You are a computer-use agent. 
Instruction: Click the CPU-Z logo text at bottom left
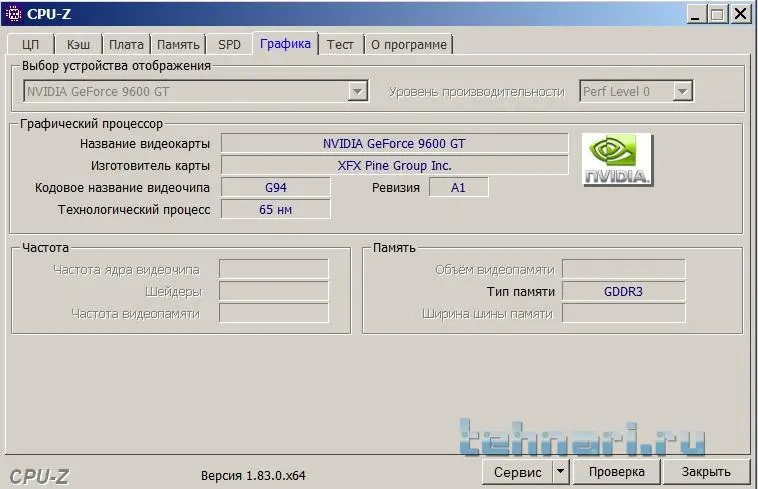(39, 477)
